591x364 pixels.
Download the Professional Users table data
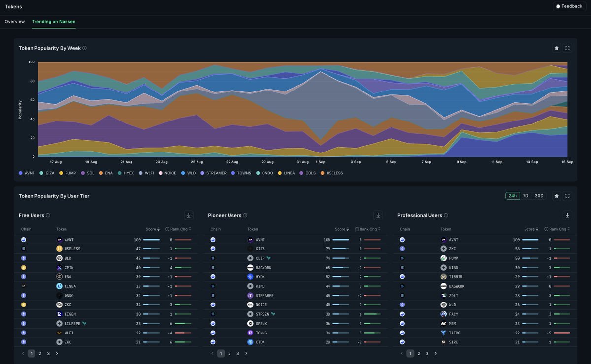567,215
